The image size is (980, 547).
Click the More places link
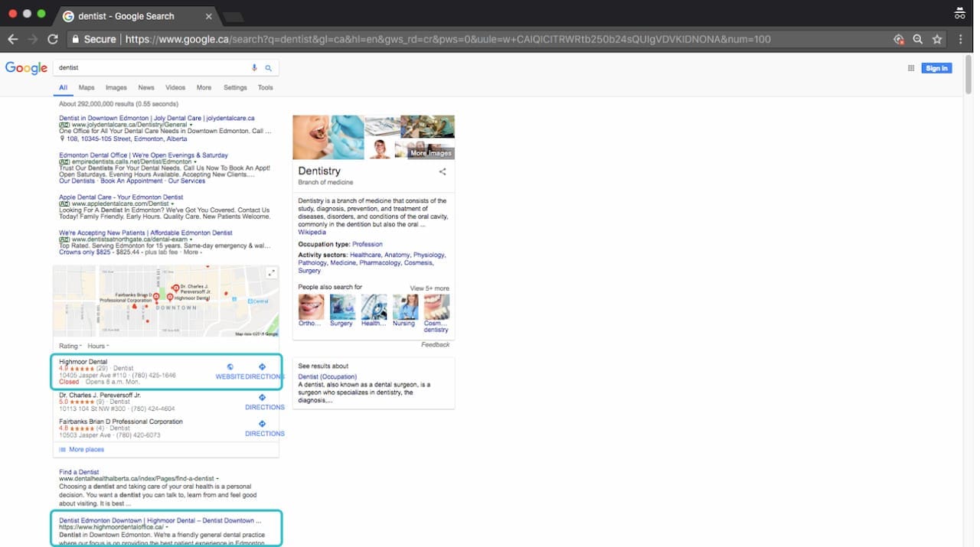[x=87, y=450]
